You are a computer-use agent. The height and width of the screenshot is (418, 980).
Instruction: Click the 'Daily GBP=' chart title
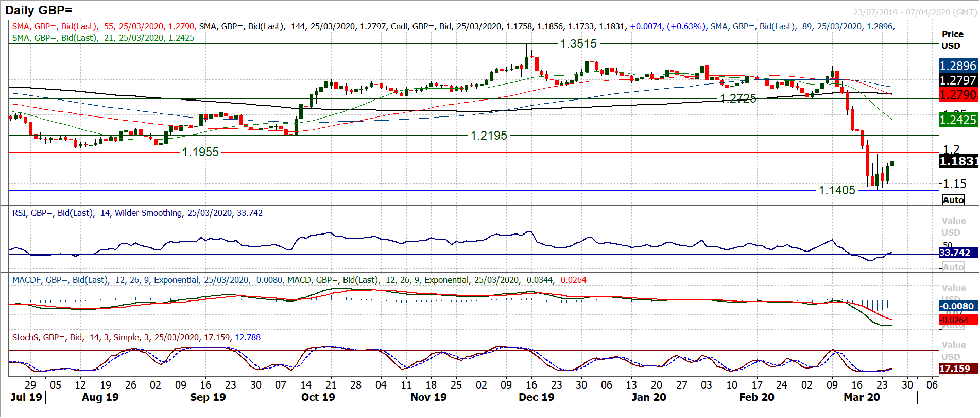tap(39, 10)
